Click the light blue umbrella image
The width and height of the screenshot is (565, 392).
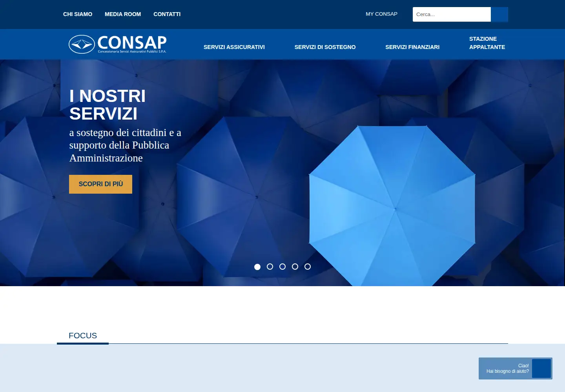[x=392, y=206]
